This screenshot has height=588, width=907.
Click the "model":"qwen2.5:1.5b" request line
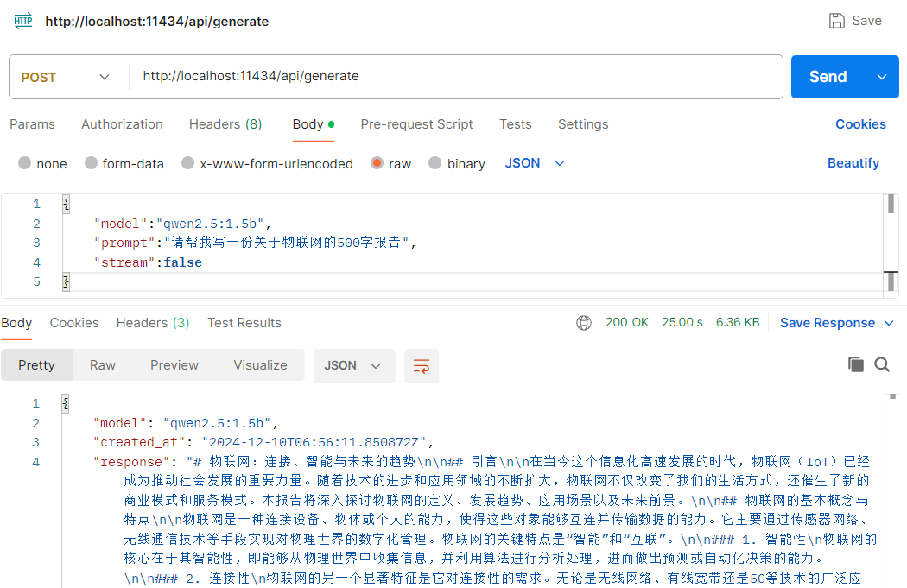(182, 224)
